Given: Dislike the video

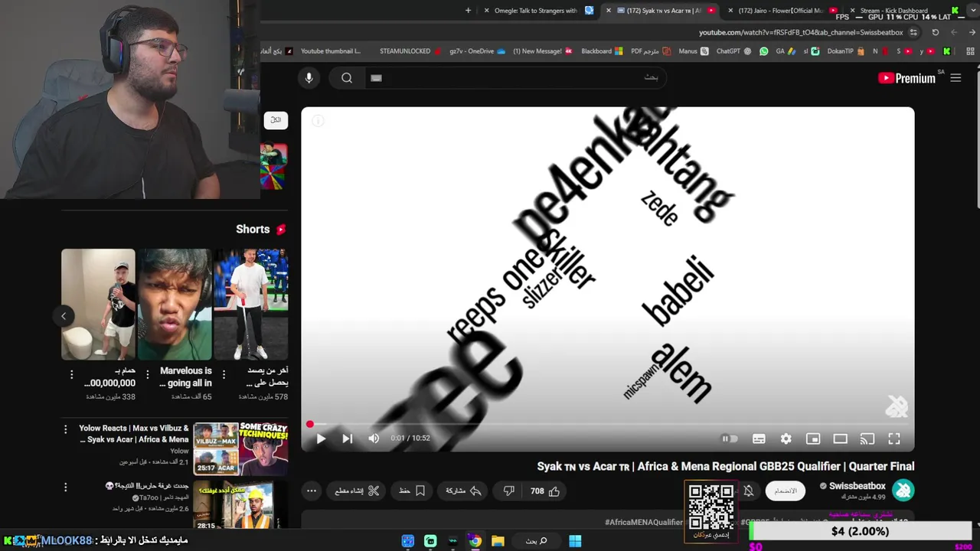Looking at the screenshot, I should pyautogui.click(x=508, y=491).
